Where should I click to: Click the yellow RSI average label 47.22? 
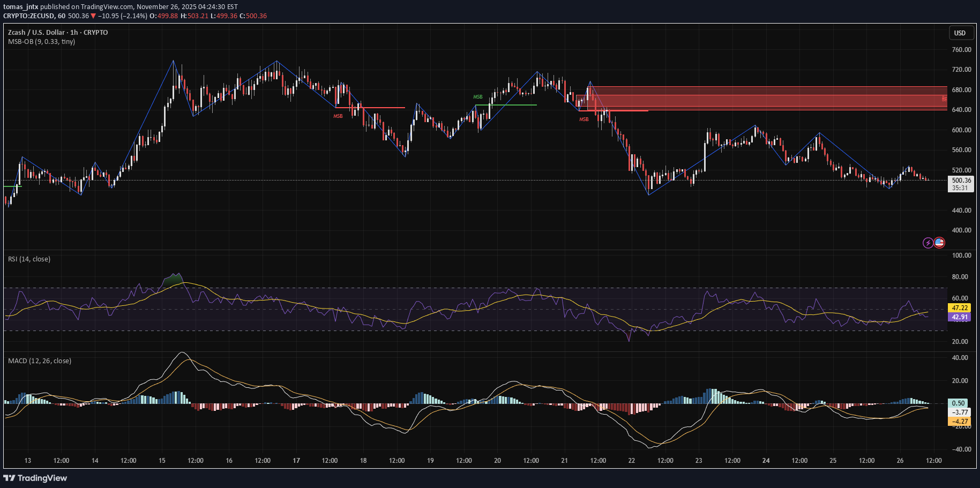coord(961,308)
